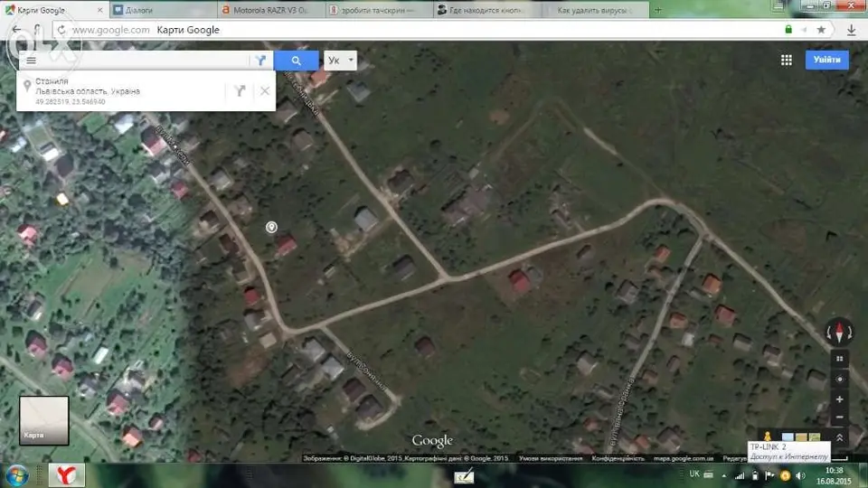
Task: Zoom out with the minus button
Action: (839, 418)
